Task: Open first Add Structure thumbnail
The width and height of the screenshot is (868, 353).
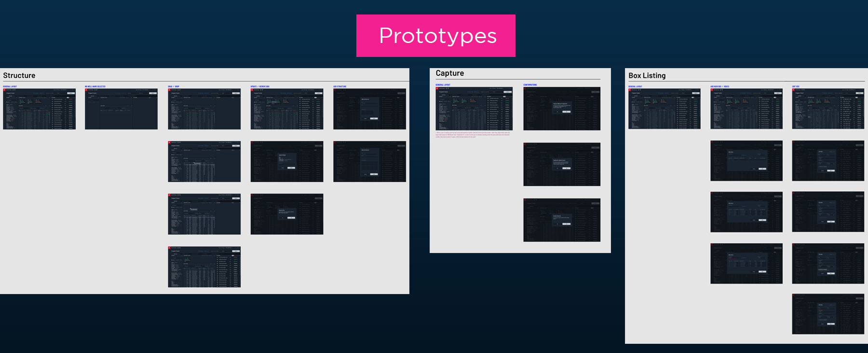Action: [369, 109]
